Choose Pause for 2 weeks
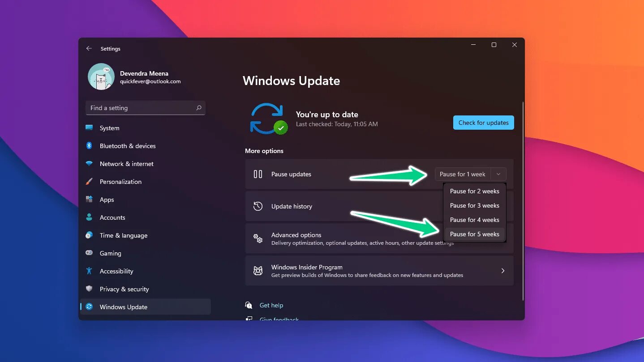 click(475, 191)
